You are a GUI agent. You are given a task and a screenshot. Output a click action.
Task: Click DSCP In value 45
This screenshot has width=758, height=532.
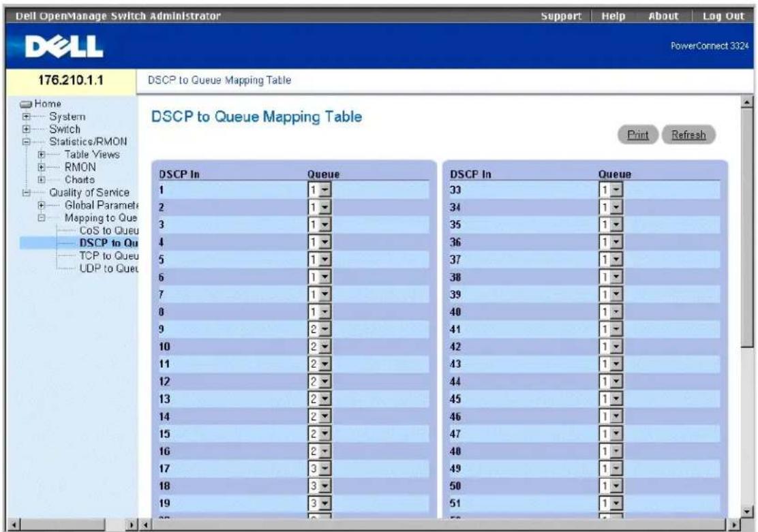455,398
